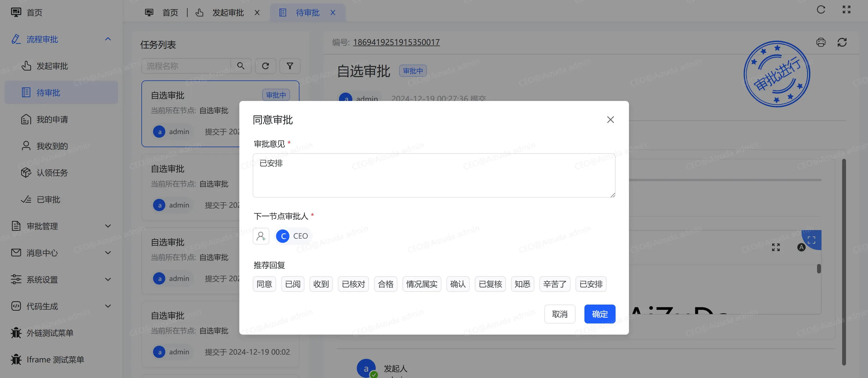
Task: Click the task list search magnifier icon
Action: click(x=241, y=66)
